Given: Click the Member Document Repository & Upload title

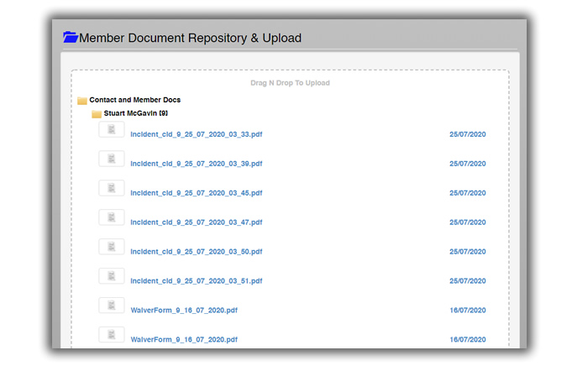Looking at the screenshot, I should pos(190,38).
